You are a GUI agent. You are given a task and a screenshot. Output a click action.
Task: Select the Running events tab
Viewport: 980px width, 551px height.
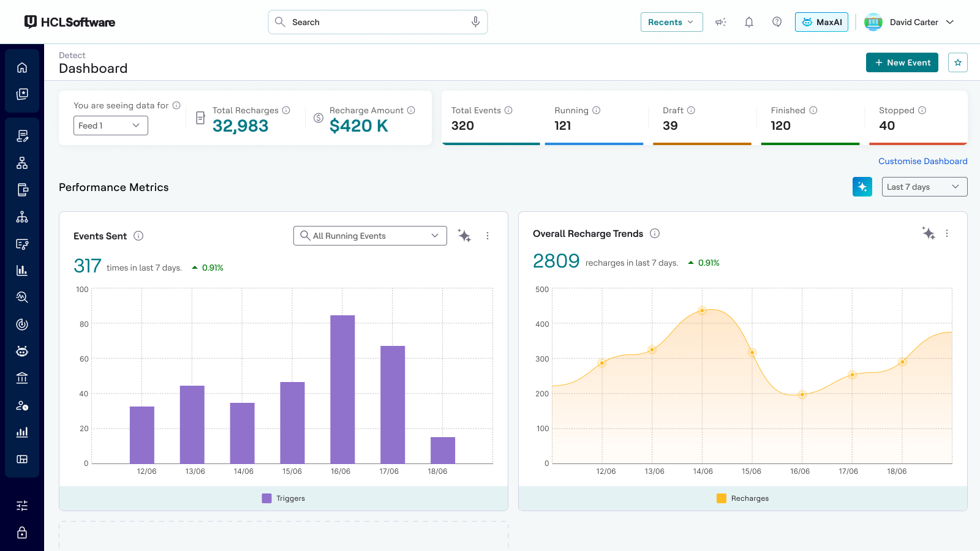point(594,118)
